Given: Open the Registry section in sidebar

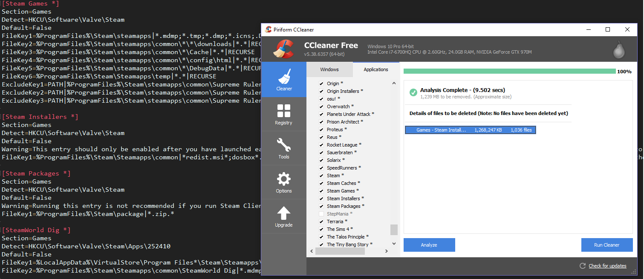Looking at the screenshot, I should (283, 114).
